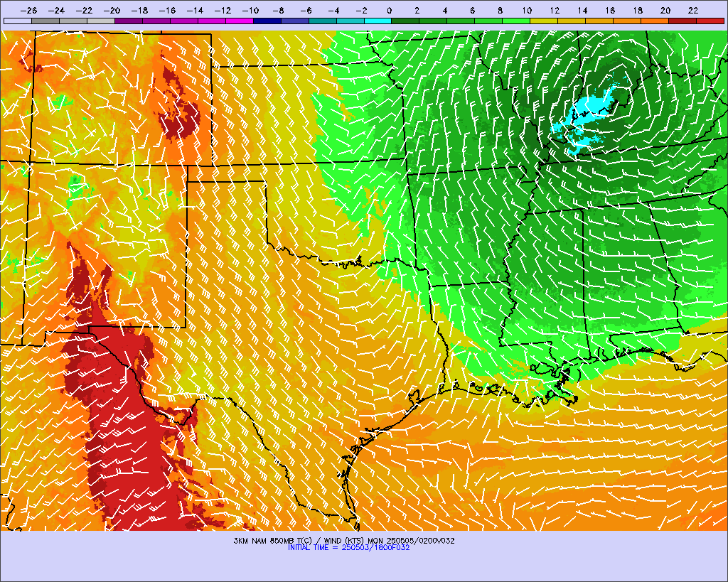This screenshot has height=582, width=728.
Task: Click the pale lavender swatch before -26
Action: pos(18,21)
